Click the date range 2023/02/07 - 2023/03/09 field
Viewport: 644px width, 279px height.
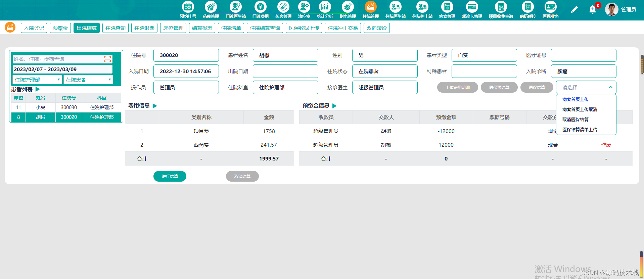pyautogui.click(x=62, y=69)
